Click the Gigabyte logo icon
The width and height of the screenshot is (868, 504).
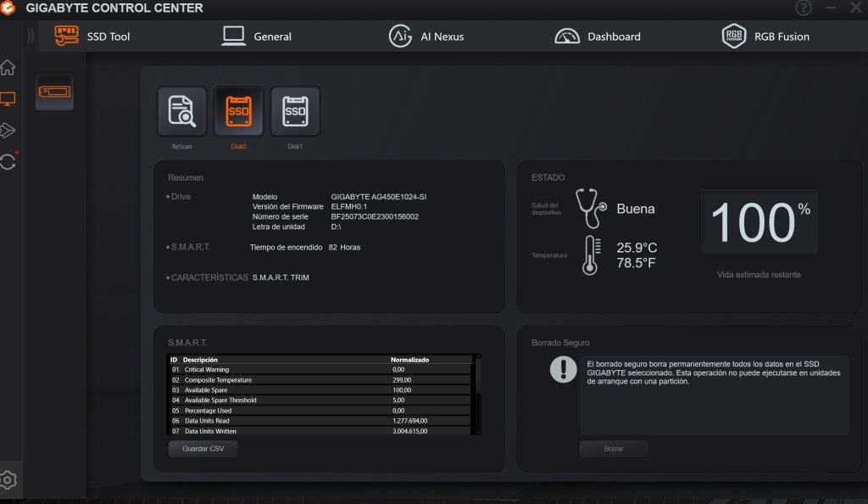(8, 8)
